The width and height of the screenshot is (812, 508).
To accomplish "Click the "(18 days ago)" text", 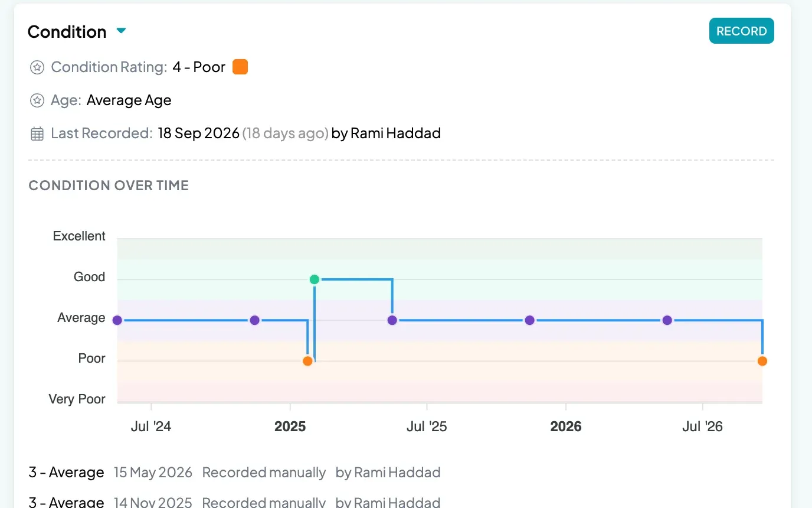I will (286, 133).
